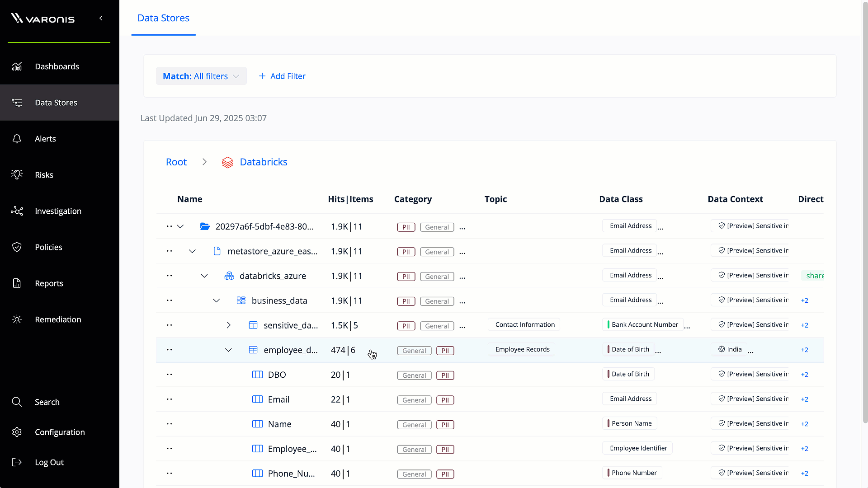Collapse the databricks_azure row

[x=204, y=276]
